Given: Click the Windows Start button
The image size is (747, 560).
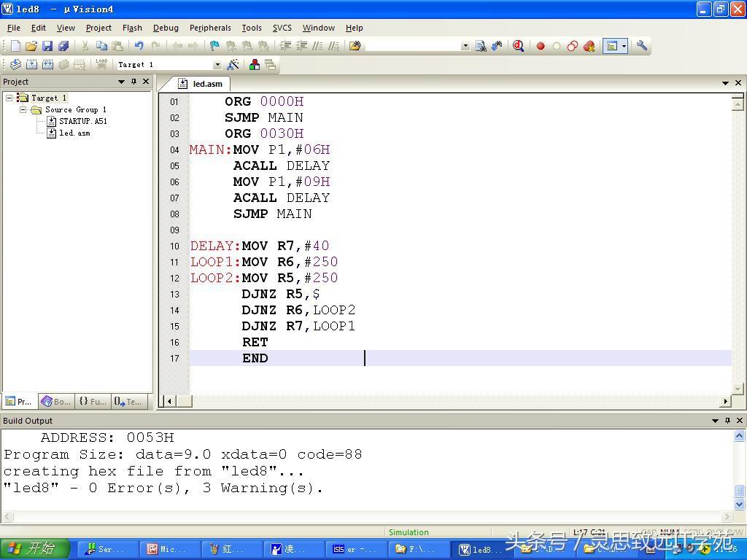Looking at the screenshot, I should click(34, 549).
